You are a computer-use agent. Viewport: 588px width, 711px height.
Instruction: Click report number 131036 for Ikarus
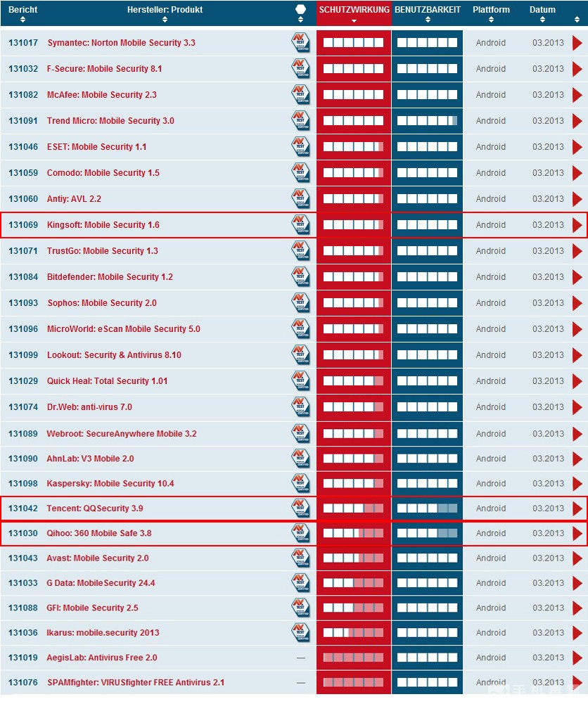click(23, 632)
